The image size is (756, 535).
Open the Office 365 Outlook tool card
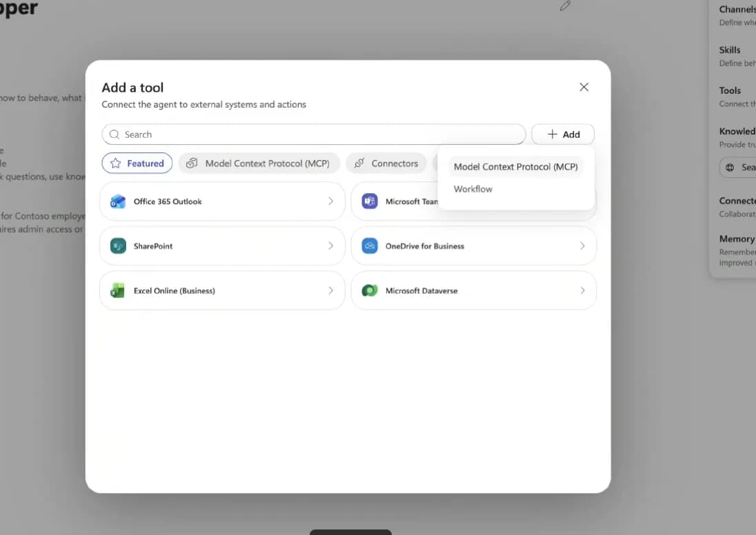click(222, 201)
